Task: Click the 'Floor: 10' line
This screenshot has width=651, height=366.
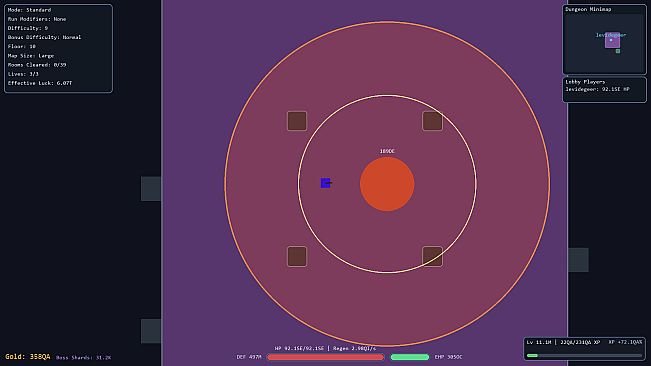Action: tap(22, 46)
